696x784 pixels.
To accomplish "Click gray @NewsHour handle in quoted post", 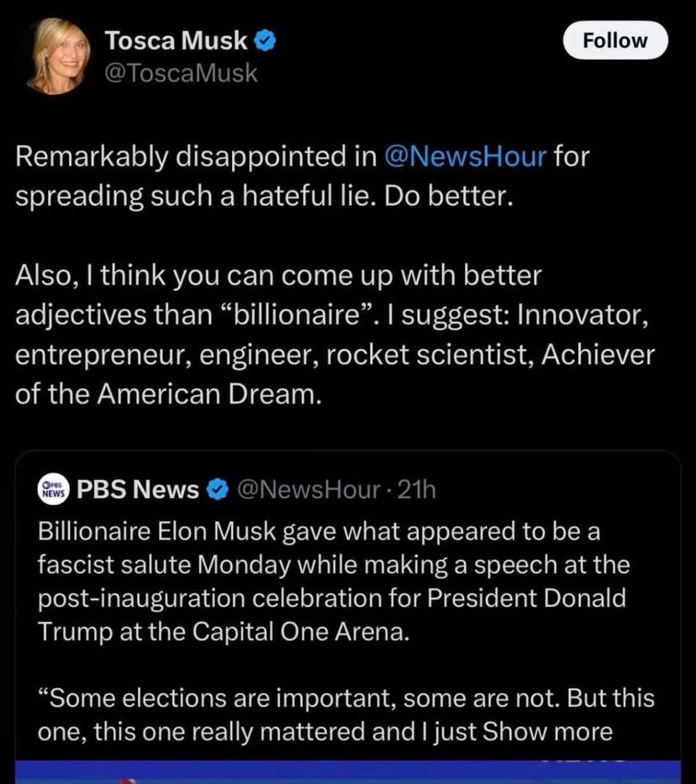I will [x=308, y=489].
